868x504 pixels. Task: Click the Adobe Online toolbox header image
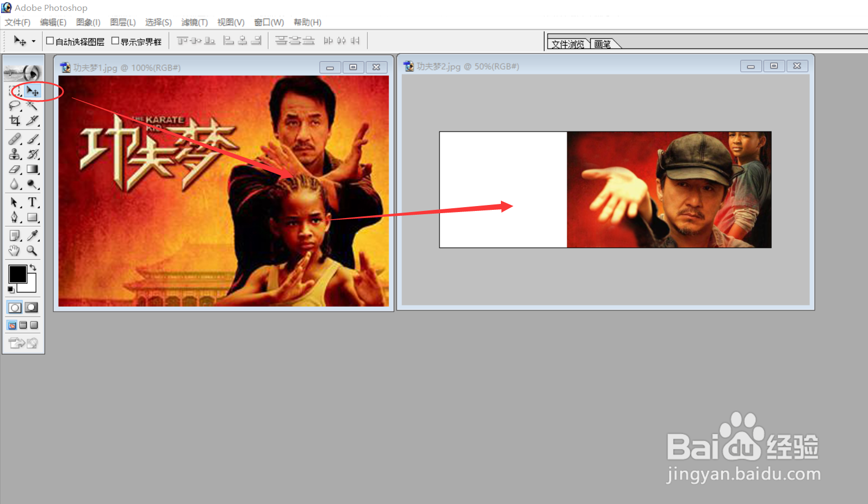point(23,72)
